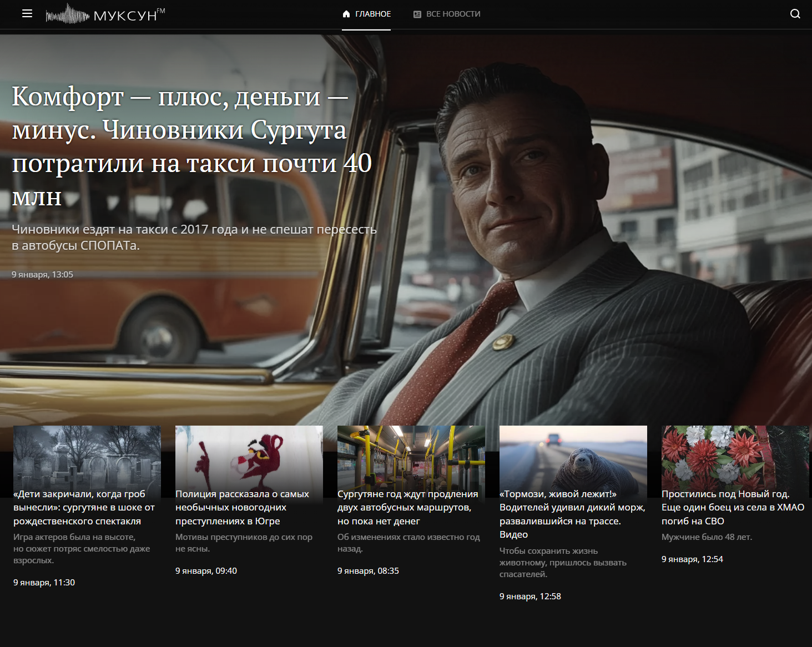This screenshot has width=812, height=647.
Task: Click the timestamp '9 января, 08:35'
Action: 368,570
